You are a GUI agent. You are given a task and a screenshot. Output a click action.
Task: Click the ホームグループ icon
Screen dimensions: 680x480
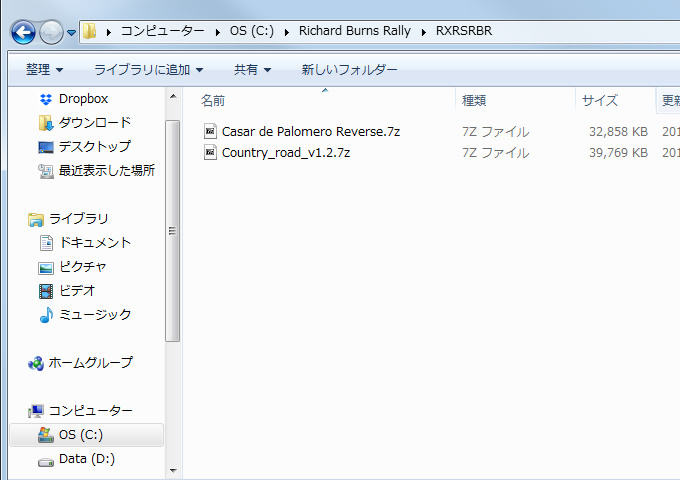pos(36,363)
